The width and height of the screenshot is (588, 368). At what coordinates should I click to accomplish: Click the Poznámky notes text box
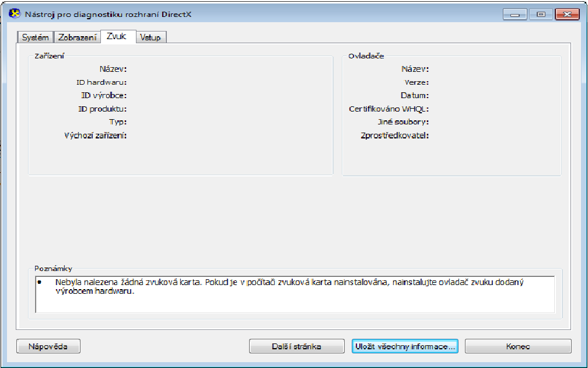click(295, 295)
